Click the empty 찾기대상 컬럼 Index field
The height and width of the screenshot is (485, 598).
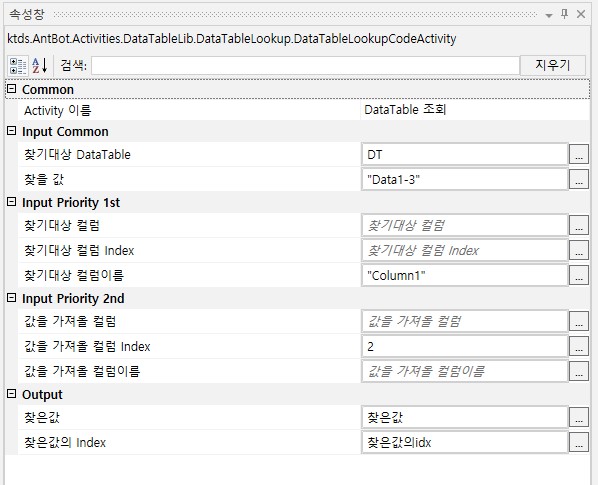pyautogui.click(x=465, y=251)
